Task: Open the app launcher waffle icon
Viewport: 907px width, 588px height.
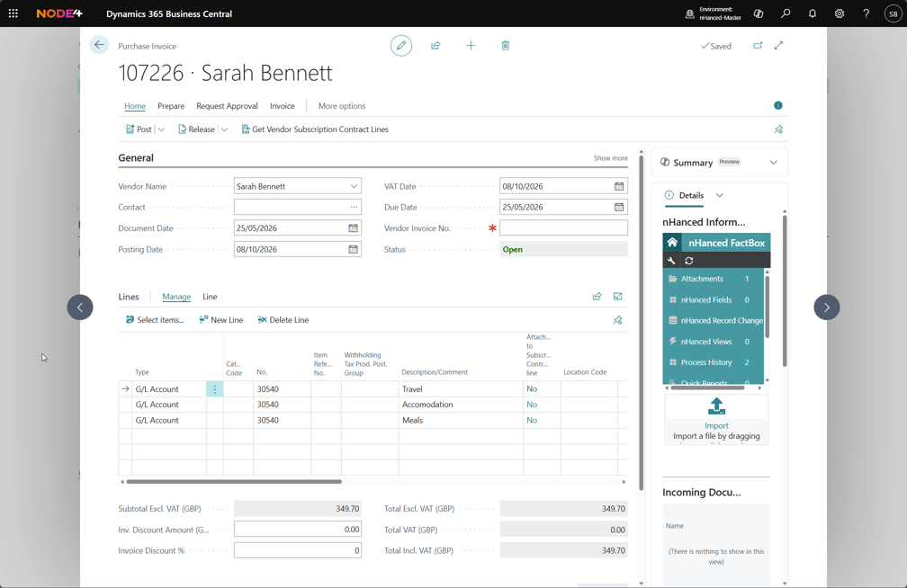Action: pos(13,13)
